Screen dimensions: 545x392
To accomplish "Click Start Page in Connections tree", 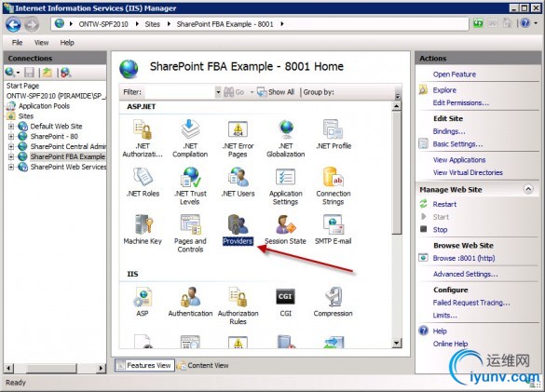I will click(x=22, y=86).
